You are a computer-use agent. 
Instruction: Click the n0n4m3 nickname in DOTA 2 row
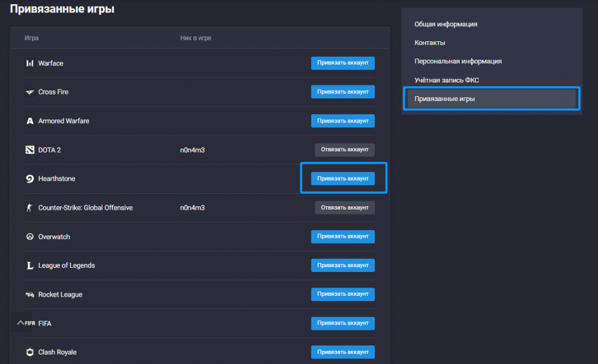click(192, 150)
